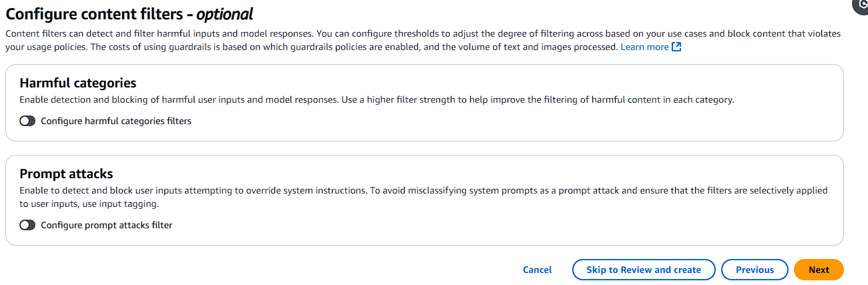Select the Prompt attacks section heading
This screenshot has height=285, width=868.
point(66,174)
